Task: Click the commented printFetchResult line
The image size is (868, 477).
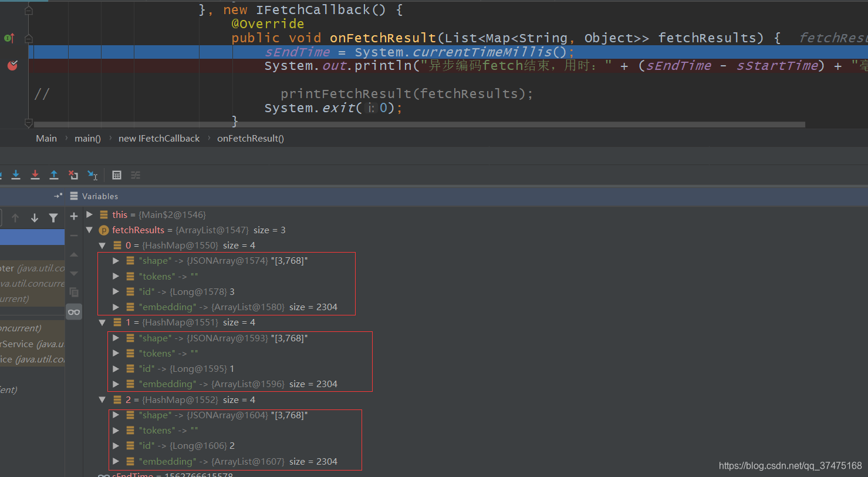Action: click(407, 94)
